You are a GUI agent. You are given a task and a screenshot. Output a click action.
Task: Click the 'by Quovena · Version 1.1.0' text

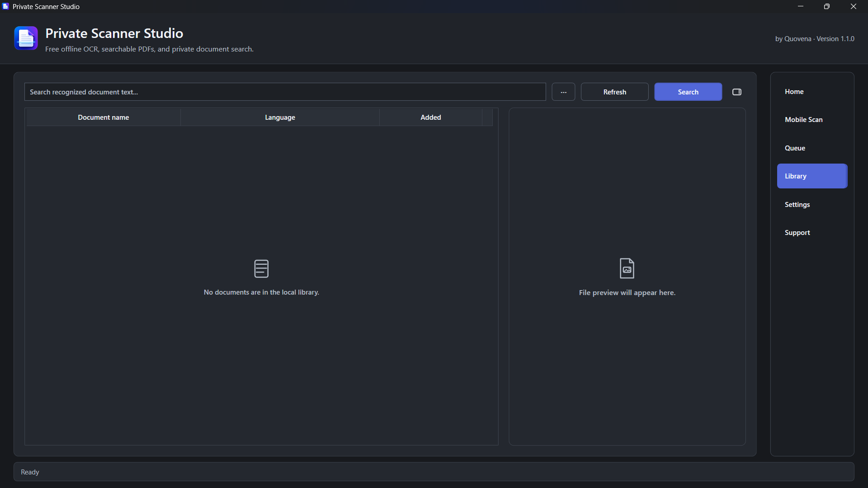[815, 39]
